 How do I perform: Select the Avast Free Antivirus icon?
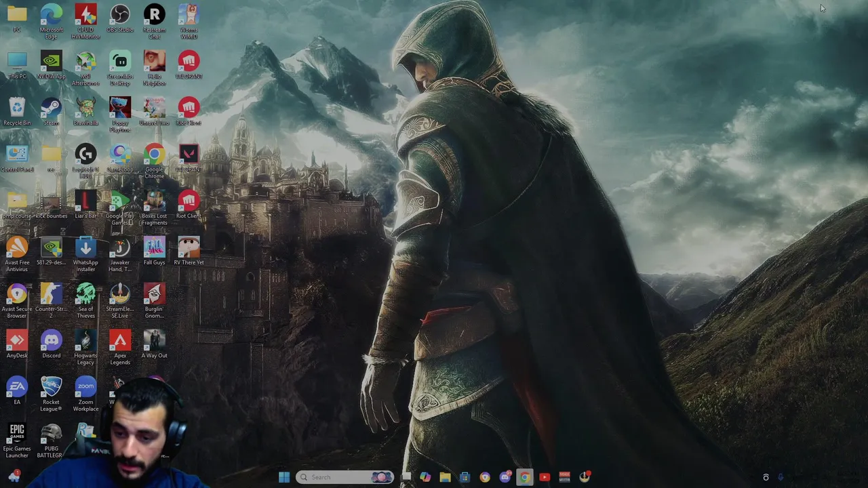coord(17,255)
